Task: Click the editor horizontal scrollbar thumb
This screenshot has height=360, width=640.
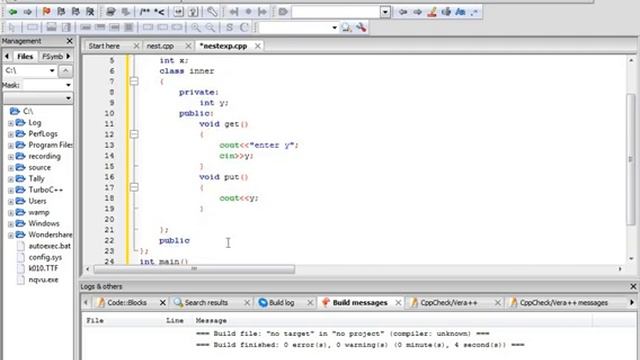Action: (x=194, y=269)
